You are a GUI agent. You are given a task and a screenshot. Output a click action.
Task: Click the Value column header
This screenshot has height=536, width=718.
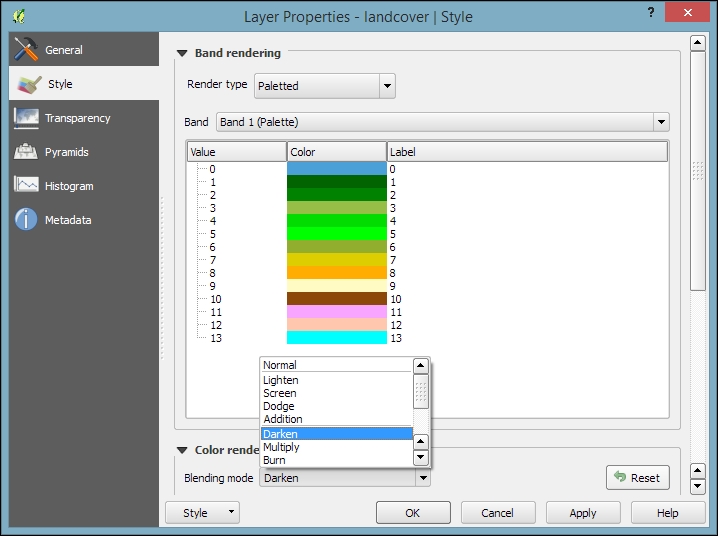click(x=237, y=152)
